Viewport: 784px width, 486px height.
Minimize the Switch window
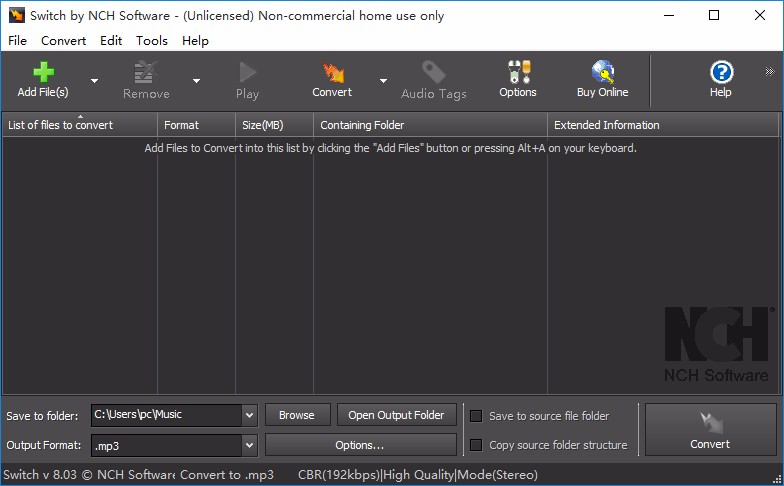pyautogui.click(x=669, y=15)
